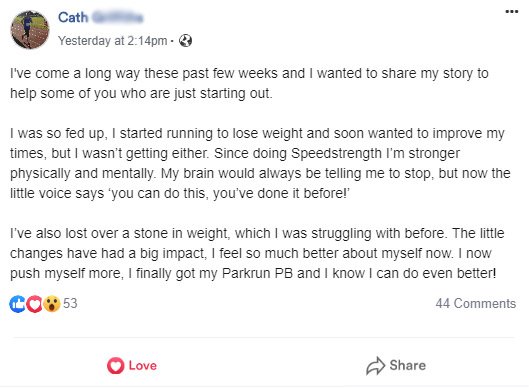529x388 pixels.
Task: Toggle the Love reaction off
Action: pyautogui.click(x=132, y=366)
